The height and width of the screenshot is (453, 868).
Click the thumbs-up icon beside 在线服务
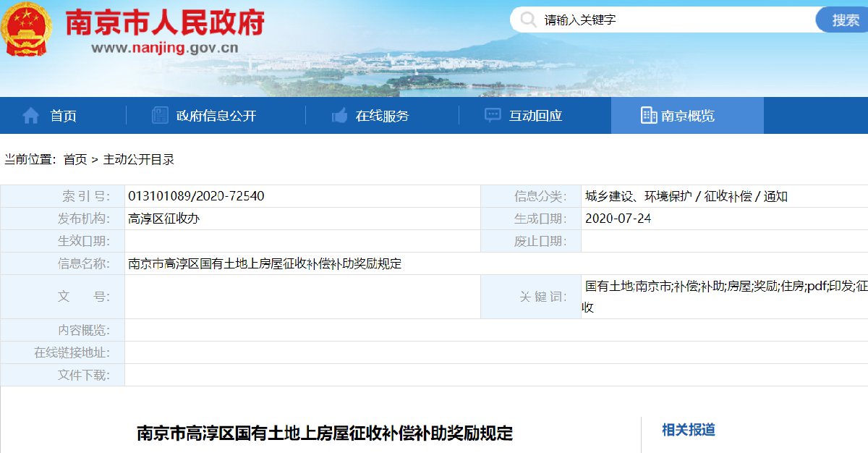tap(339, 116)
